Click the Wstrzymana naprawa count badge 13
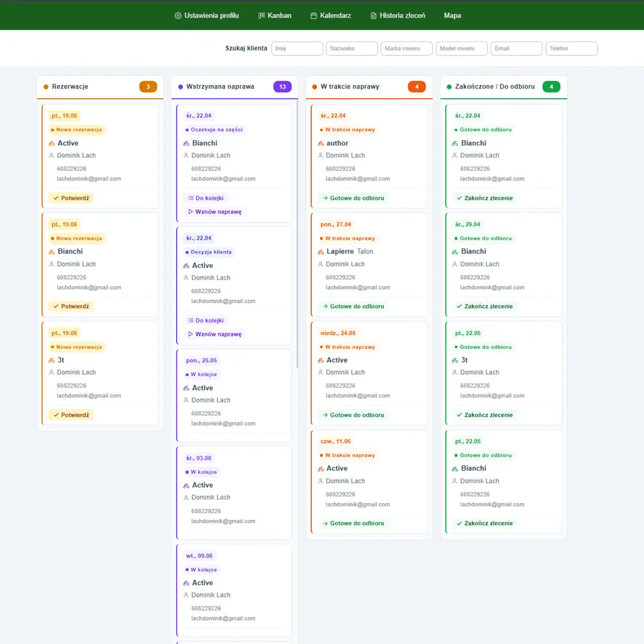 tap(282, 87)
